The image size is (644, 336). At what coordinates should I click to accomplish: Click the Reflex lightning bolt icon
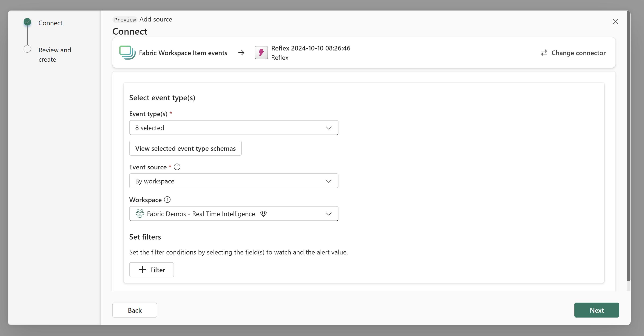click(261, 53)
